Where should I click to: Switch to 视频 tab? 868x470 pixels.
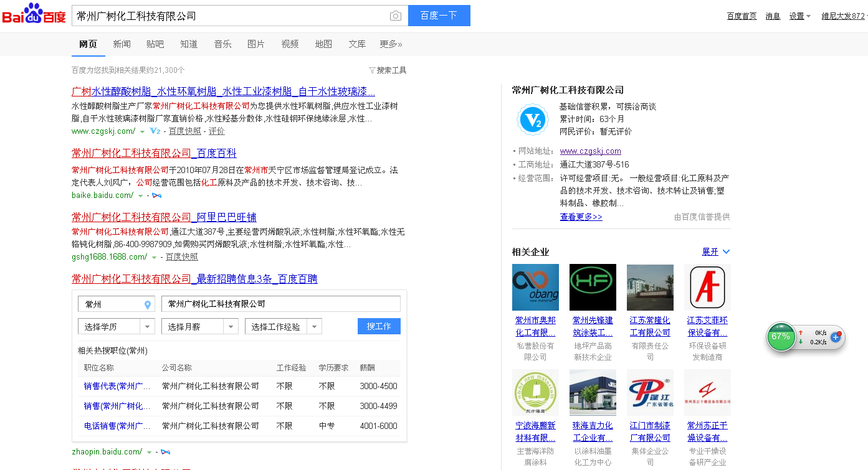click(290, 44)
